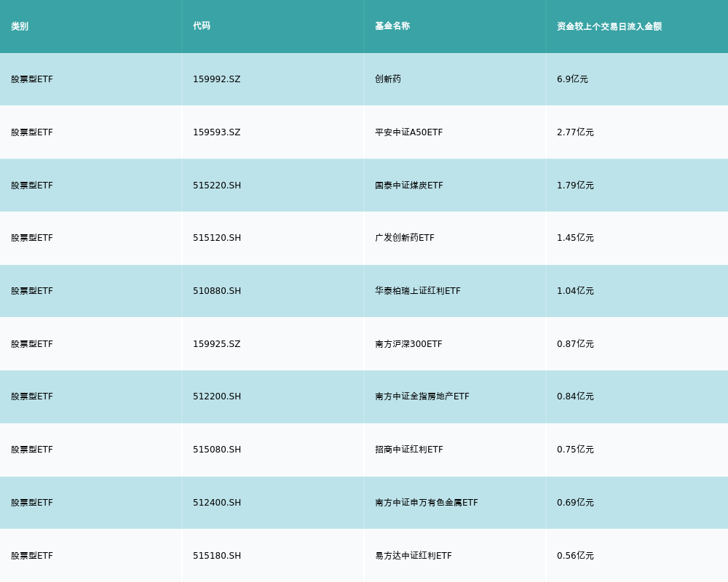Click 股票型ETF in the 159593.SZ row

(32, 132)
